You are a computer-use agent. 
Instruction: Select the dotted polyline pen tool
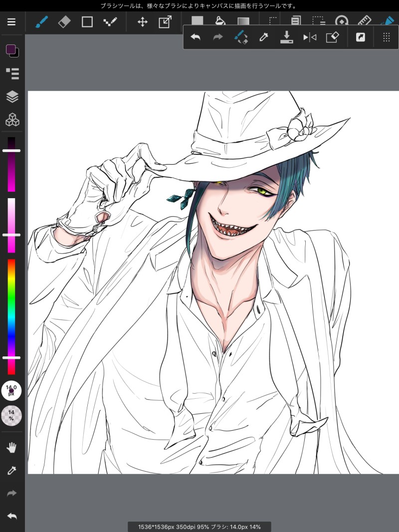110,22
